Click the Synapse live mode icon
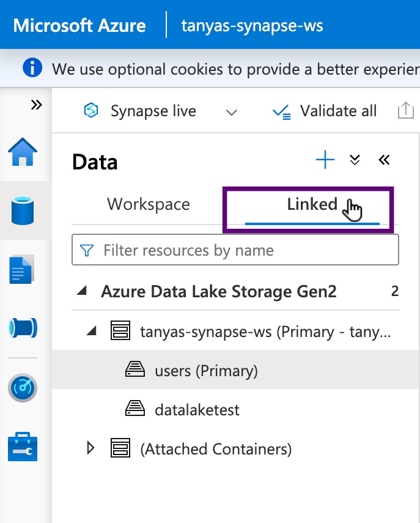420x523 pixels. 91,110
